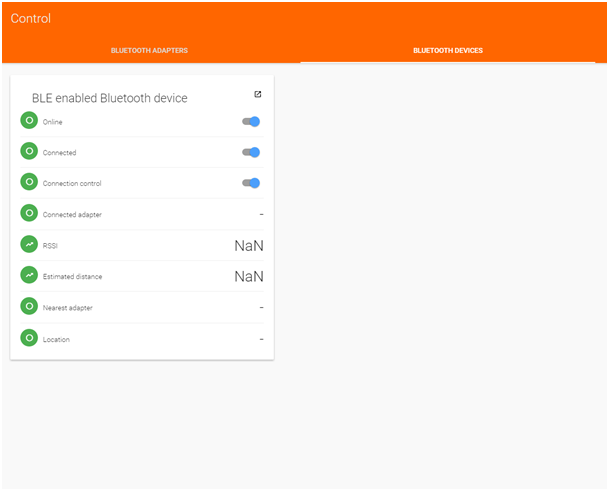
Task: Click the Connected adapter label
Action: tap(72, 214)
